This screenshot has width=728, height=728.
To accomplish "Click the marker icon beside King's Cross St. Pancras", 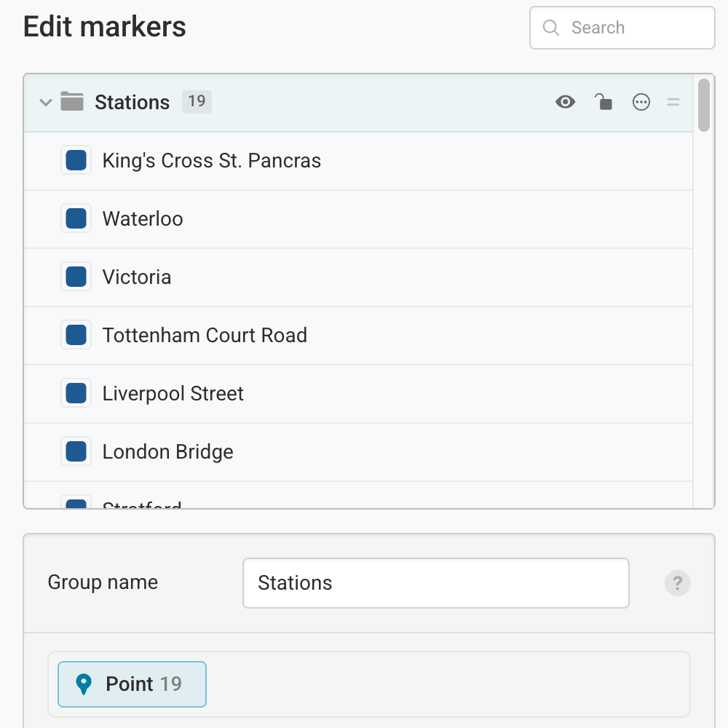I will pos(76,160).
